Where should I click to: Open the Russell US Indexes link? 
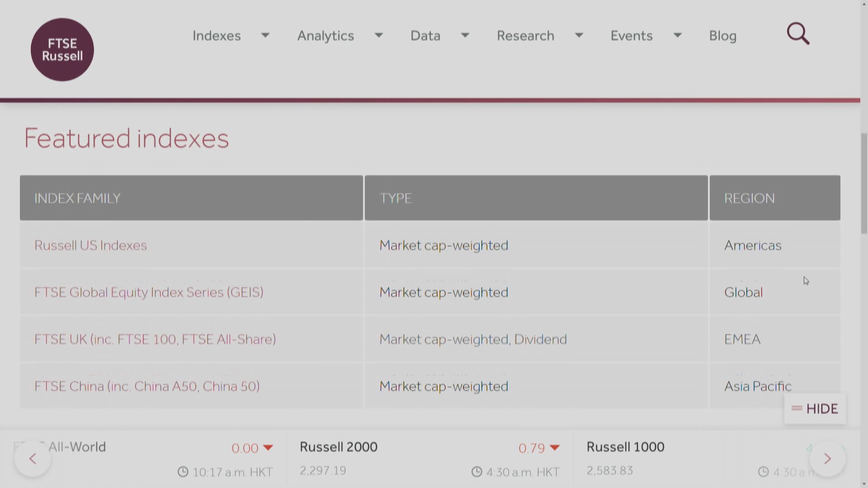point(90,245)
